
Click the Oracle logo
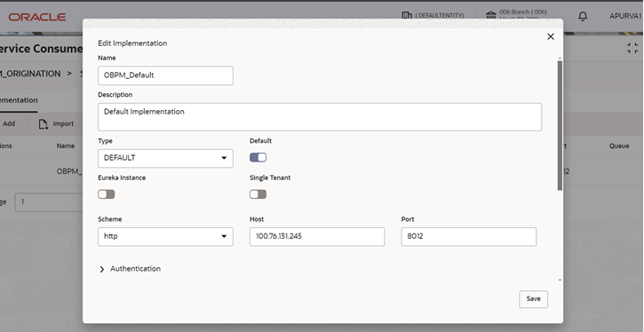(x=37, y=17)
